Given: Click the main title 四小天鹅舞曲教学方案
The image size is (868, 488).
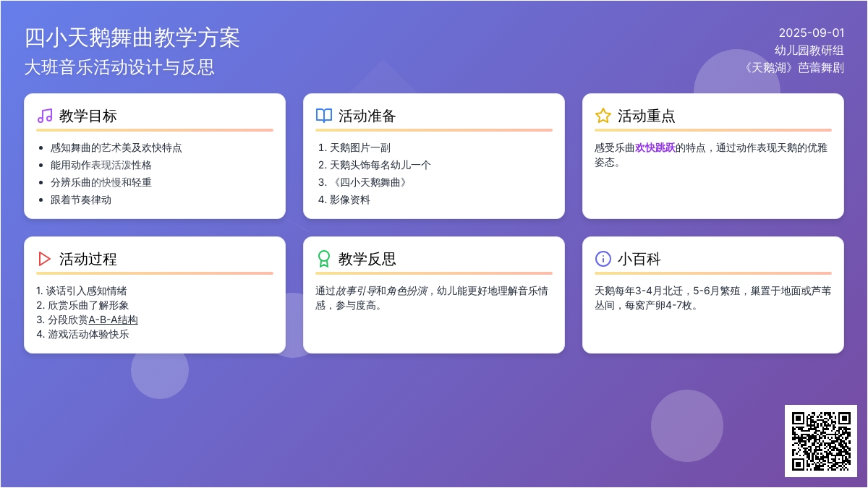Looking at the screenshot, I should tap(132, 38).
